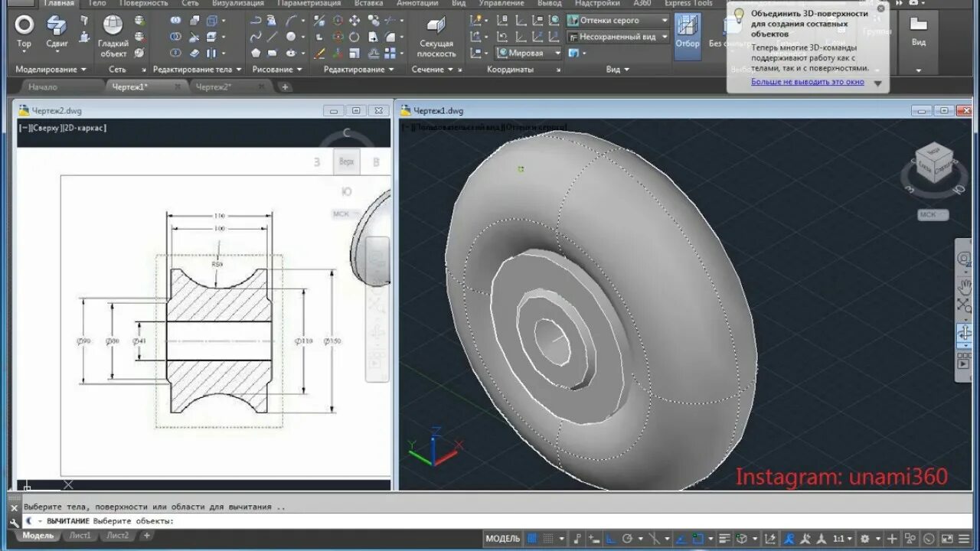980x551 pixels.
Task: Expand the Сечение panel
Action: (x=433, y=70)
